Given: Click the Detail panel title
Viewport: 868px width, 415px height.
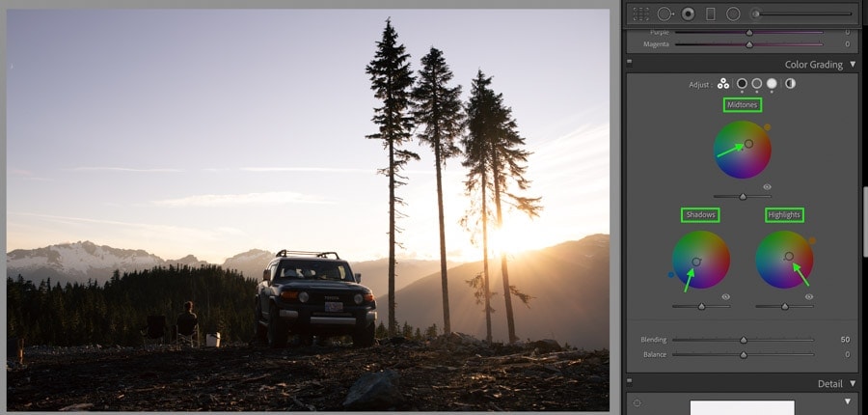Looking at the screenshot, I should (829, 383).
